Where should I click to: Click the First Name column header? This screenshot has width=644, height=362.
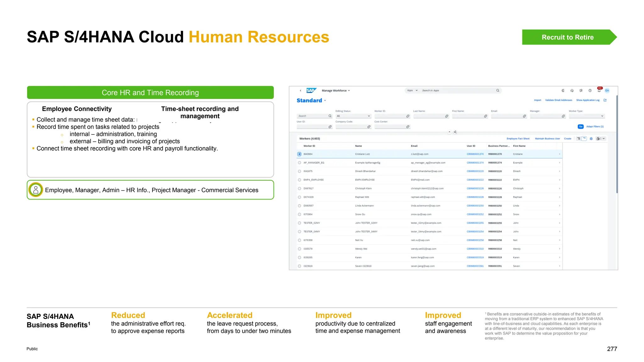point(519,146)
